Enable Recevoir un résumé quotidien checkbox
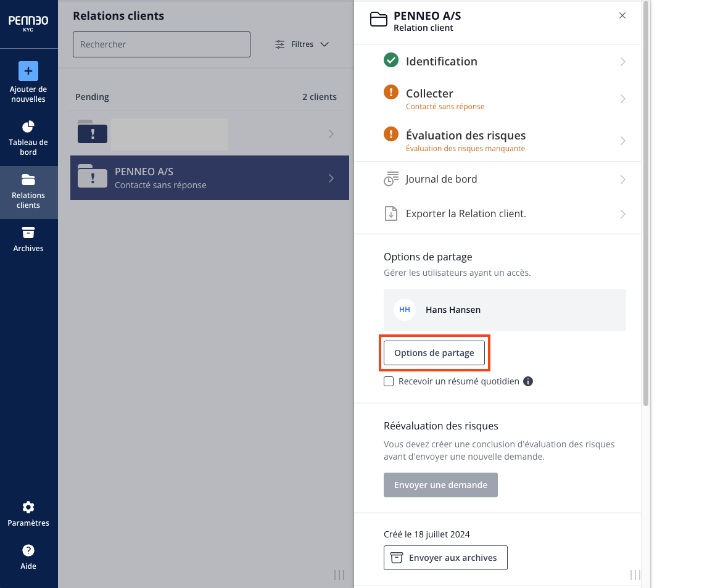 pyautogui.click(x=389, y=381)
